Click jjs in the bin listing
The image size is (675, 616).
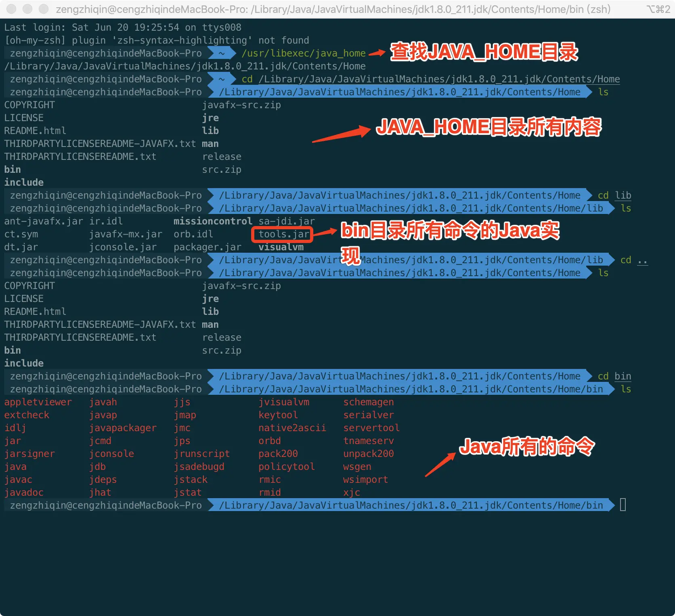tap(182, 402)
